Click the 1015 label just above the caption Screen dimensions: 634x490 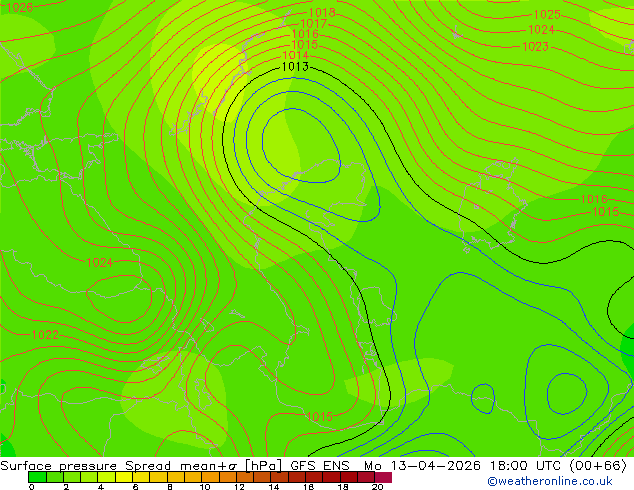(319, 416)
